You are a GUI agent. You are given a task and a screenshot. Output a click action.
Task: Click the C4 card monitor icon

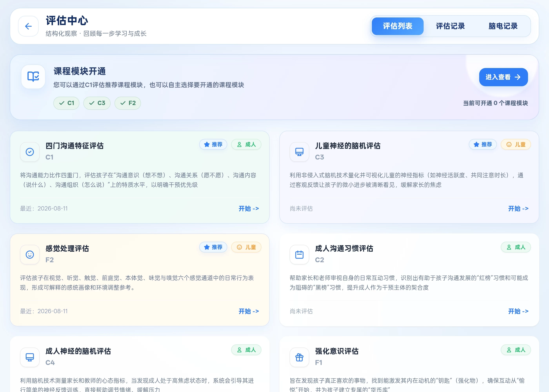30,357
